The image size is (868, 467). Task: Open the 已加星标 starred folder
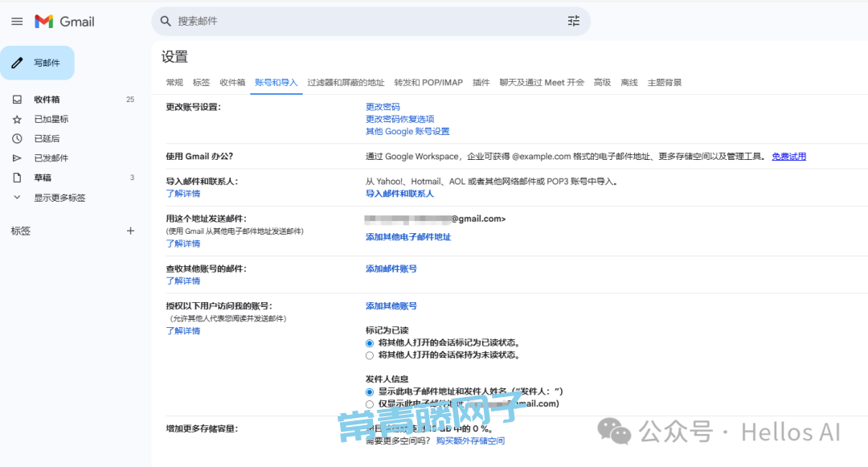click(x=51, y=119)
